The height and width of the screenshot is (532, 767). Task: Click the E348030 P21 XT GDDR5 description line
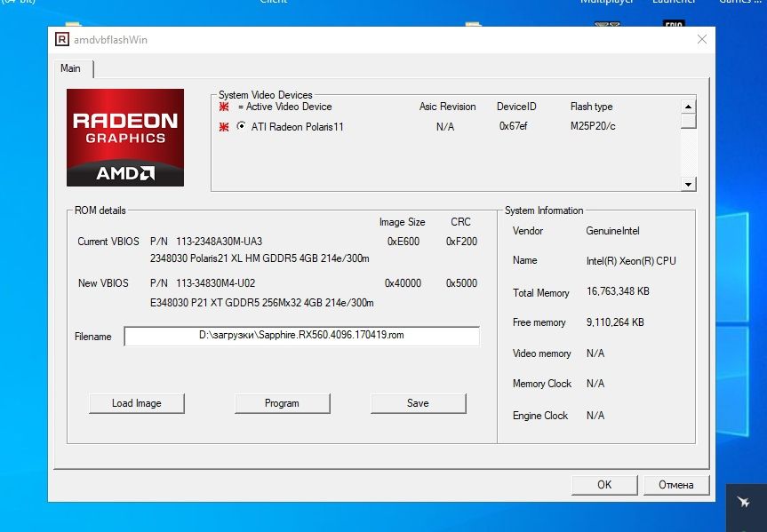tap(261, 303)
